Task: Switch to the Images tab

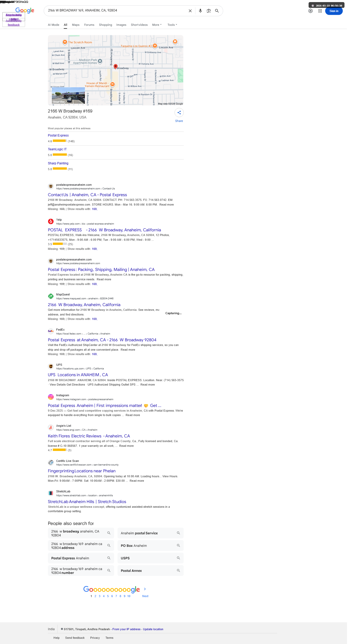Action: point(121,25)
